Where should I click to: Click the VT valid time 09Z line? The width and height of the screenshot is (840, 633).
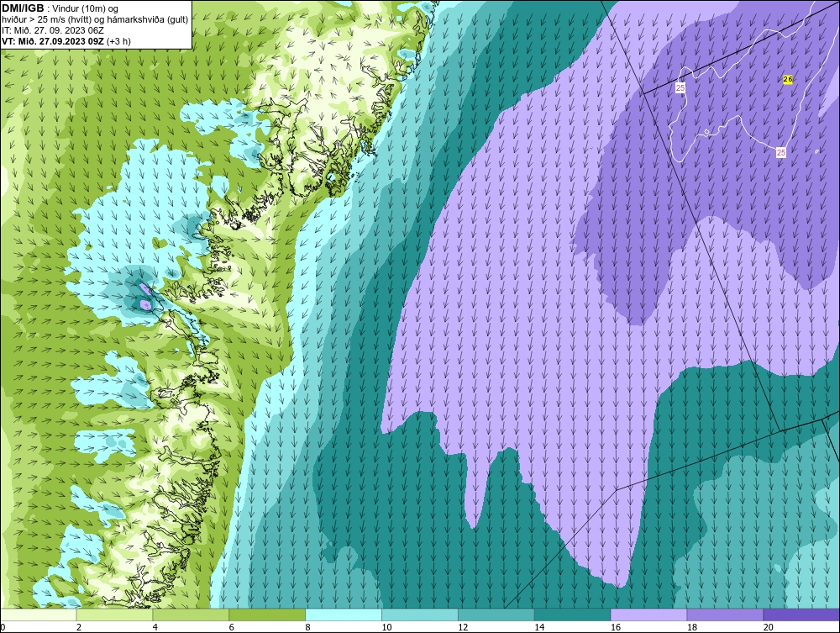[66, 41]
